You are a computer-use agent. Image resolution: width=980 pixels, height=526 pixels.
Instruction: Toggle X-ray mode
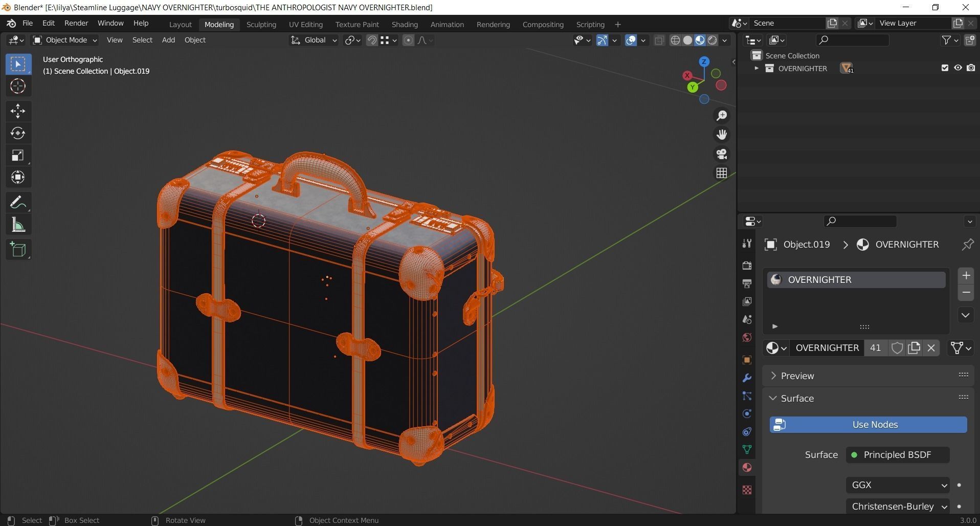point(659,40)
